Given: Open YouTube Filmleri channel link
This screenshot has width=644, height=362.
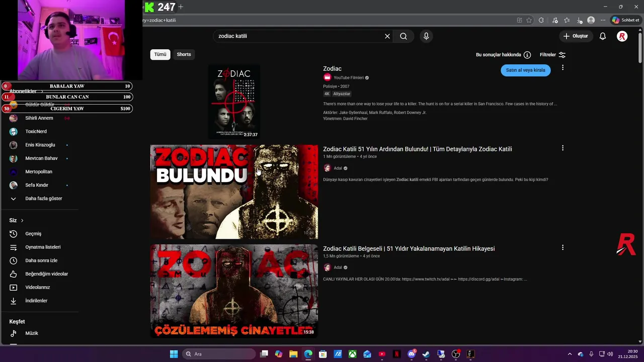Looking at the screenshot, I should pyautogui.click(x=349, y=77).
